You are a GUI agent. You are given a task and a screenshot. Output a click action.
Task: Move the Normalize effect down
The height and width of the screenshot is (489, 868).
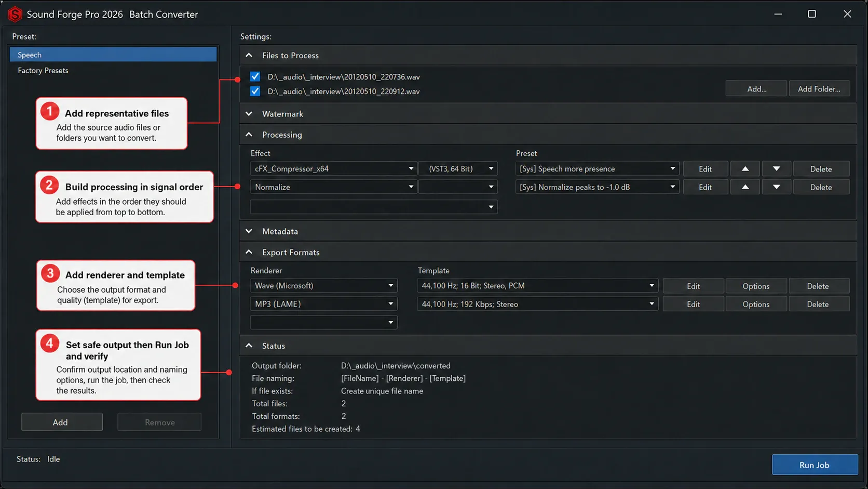point(776,187)
